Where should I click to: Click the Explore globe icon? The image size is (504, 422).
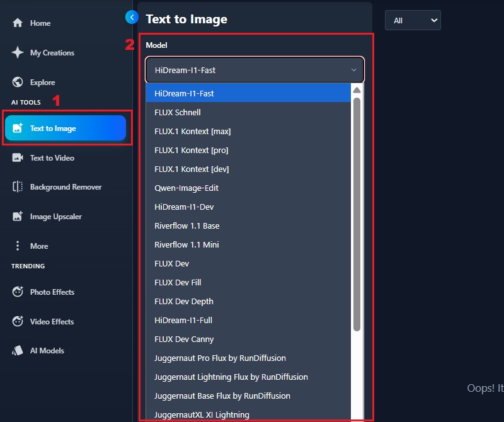pyautogui.click(x=18, y=82)
